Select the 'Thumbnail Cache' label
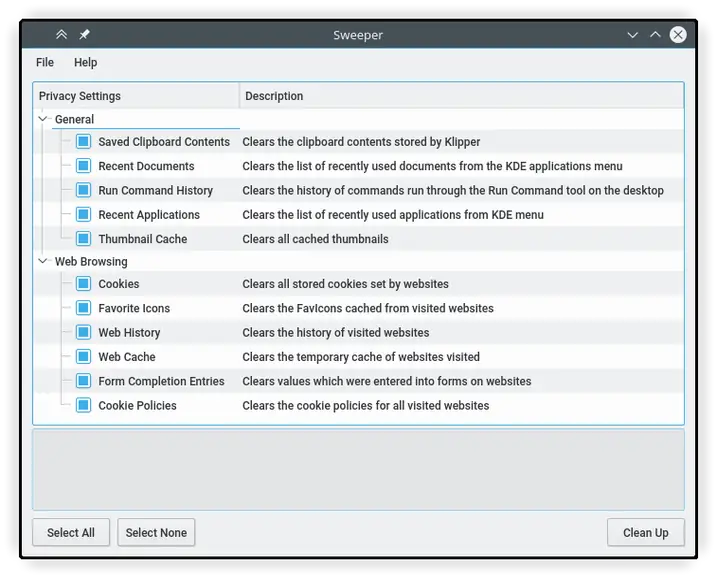The width and height of the screenshot is (717, 578). tap(143, 239)
